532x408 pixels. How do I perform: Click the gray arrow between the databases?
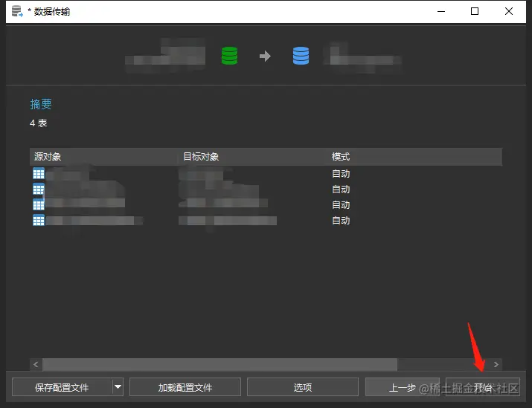pyautogui.click(x=265, y=56)
